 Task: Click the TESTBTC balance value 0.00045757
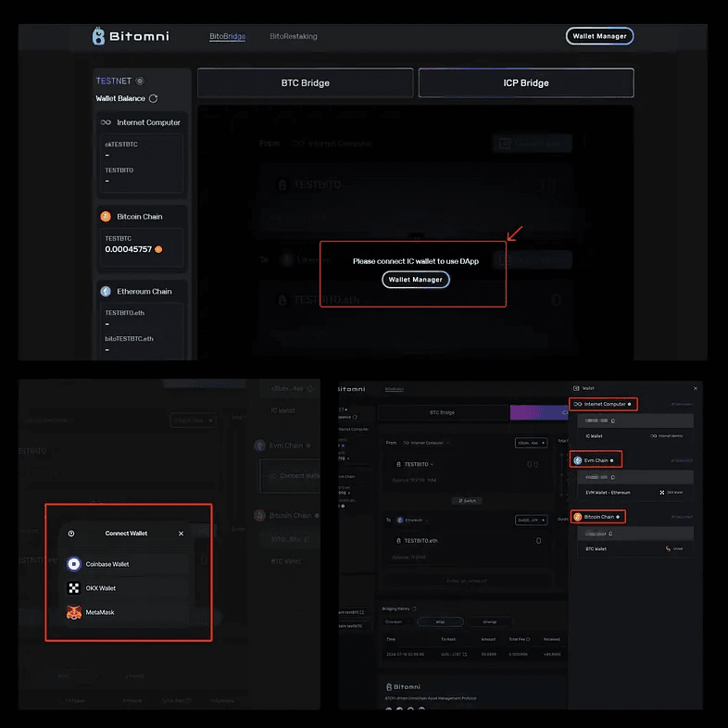[x=128, y=249]
